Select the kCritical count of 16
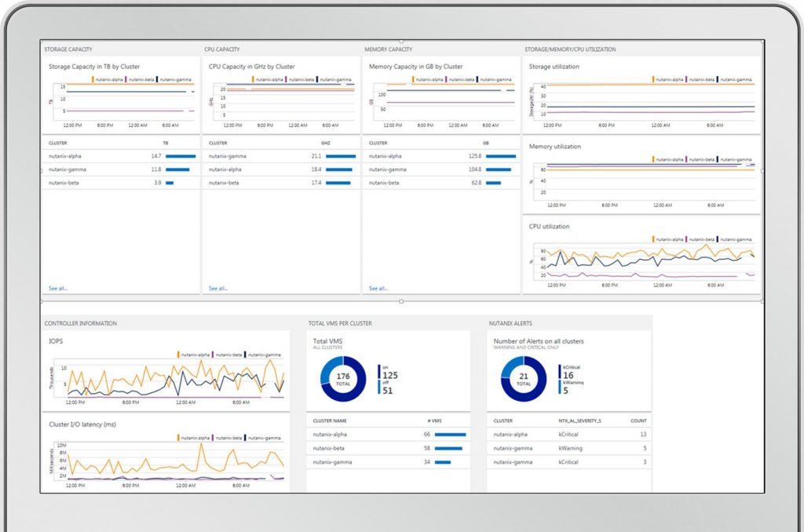The height and width of the screenshot is (532, 804). point(568,375)
